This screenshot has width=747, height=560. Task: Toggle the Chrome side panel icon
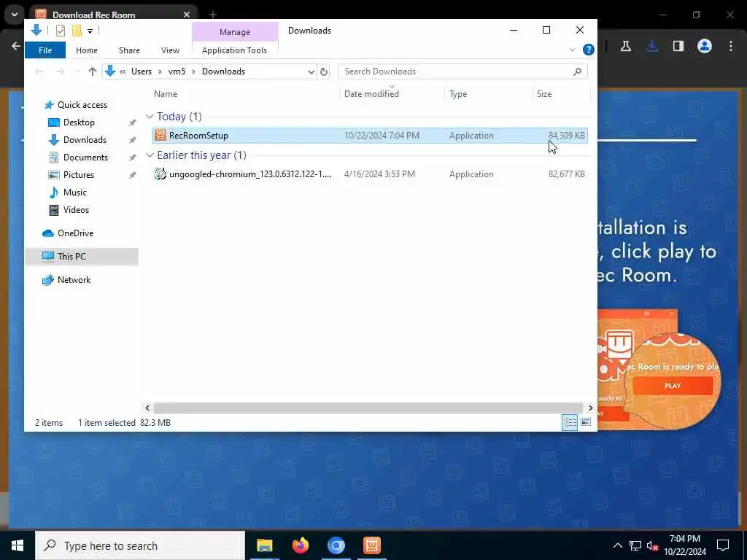[678, 46]
